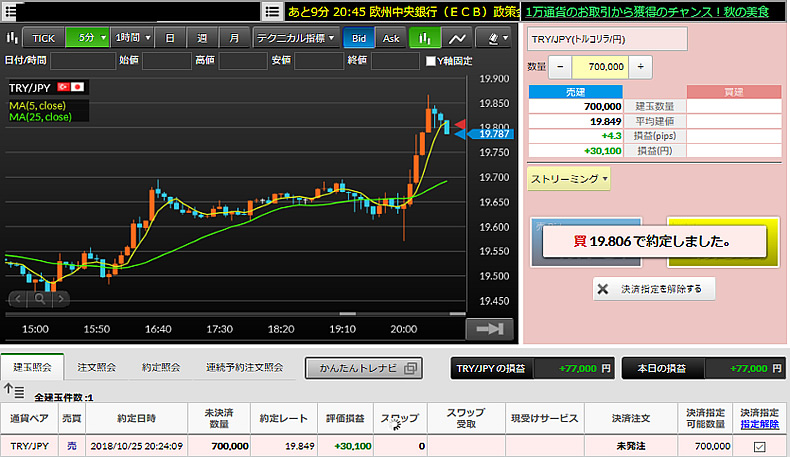Viewport: 790px width, 457px height.
Task: Click TRY/JPY の損益 +77,000 panel
Action: (x=533, y=369)
